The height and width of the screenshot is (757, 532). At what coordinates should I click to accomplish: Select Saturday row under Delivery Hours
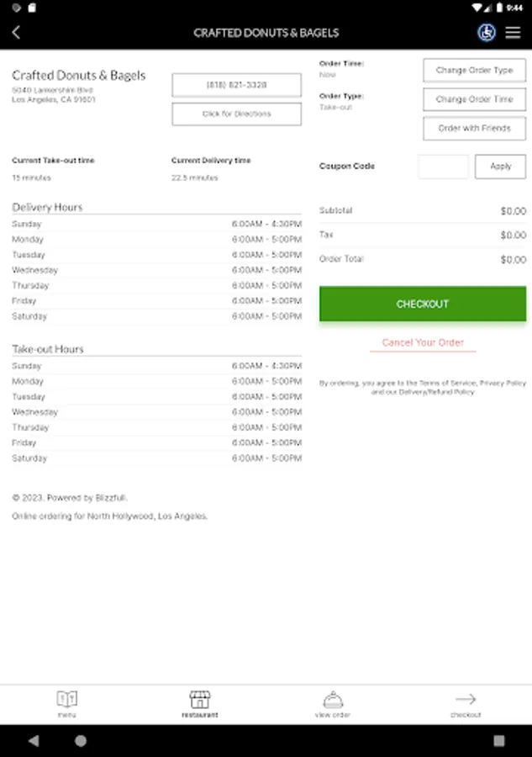tap(157, 317)
